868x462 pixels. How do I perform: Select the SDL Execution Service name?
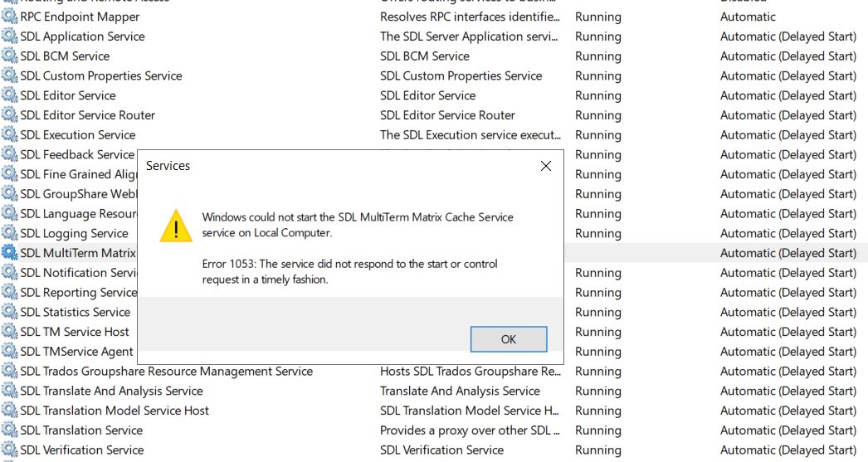[77, 134]
